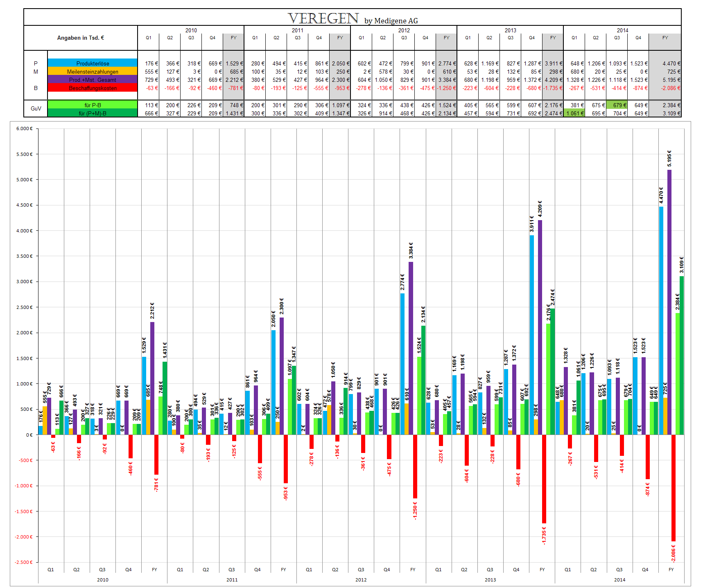
Task: Click the FY label under 2014 on chart axis
Action: [671, 570]
